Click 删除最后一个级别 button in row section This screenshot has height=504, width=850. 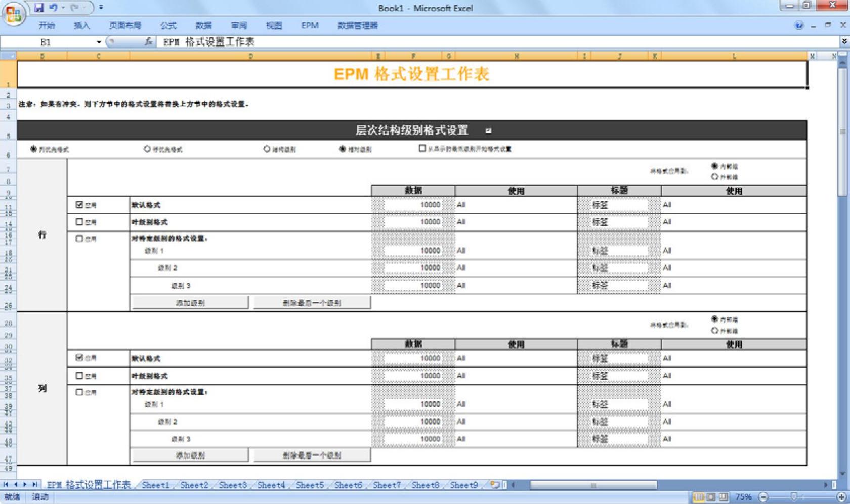click(x=312, y=303)
